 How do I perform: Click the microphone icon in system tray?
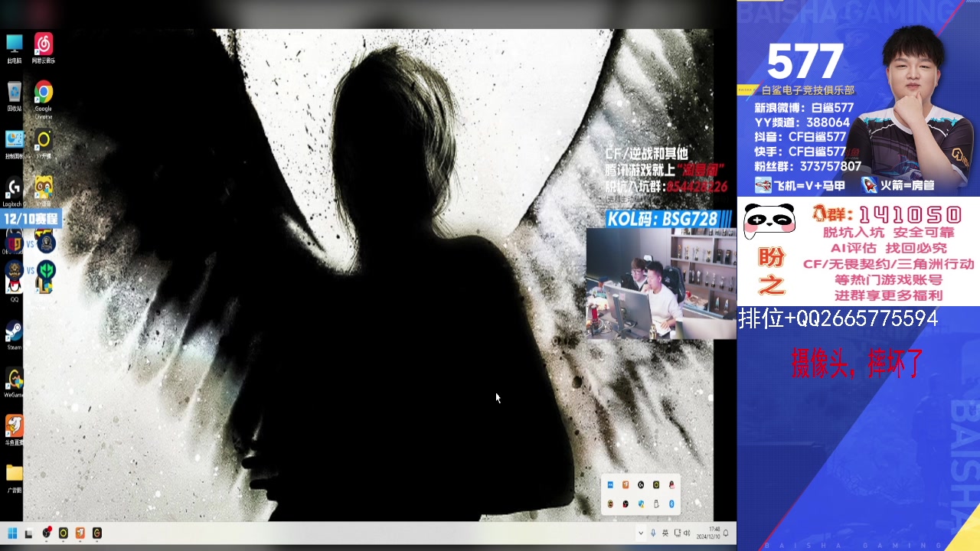653,533
